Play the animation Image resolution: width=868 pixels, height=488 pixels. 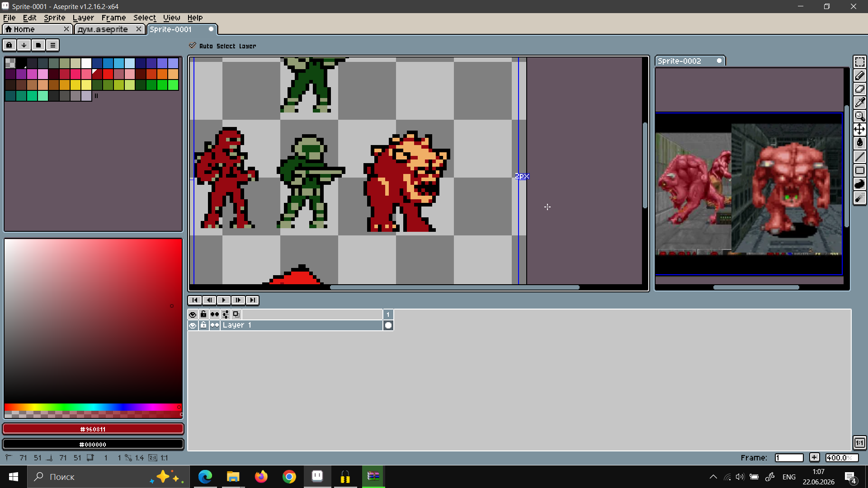[x=223, y=300]
